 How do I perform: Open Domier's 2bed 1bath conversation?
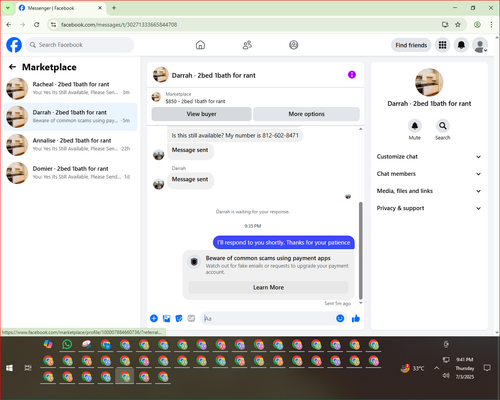click(70, 173)
